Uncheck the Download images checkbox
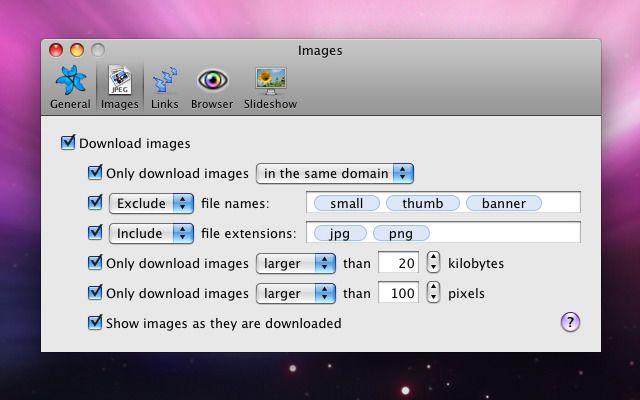640x400 pixels. tap(68, 143)
